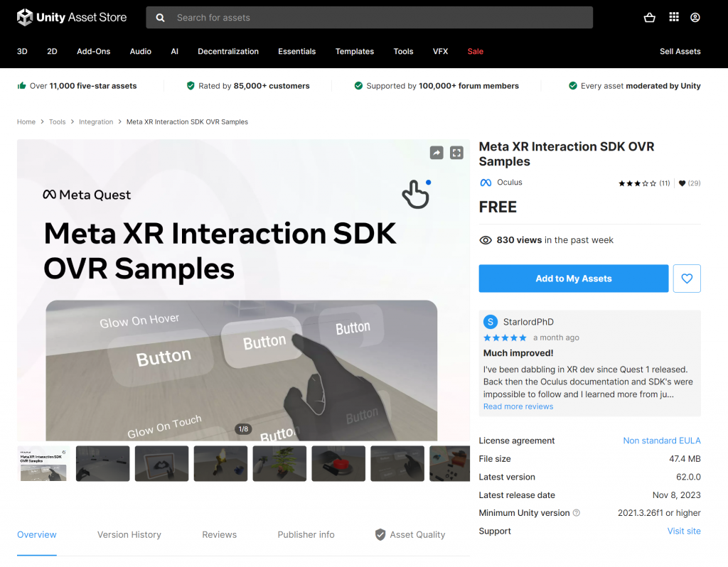Click the search magnifier icon
The width and height of the screenshot is (728, 567).
[x=159, y=17]
